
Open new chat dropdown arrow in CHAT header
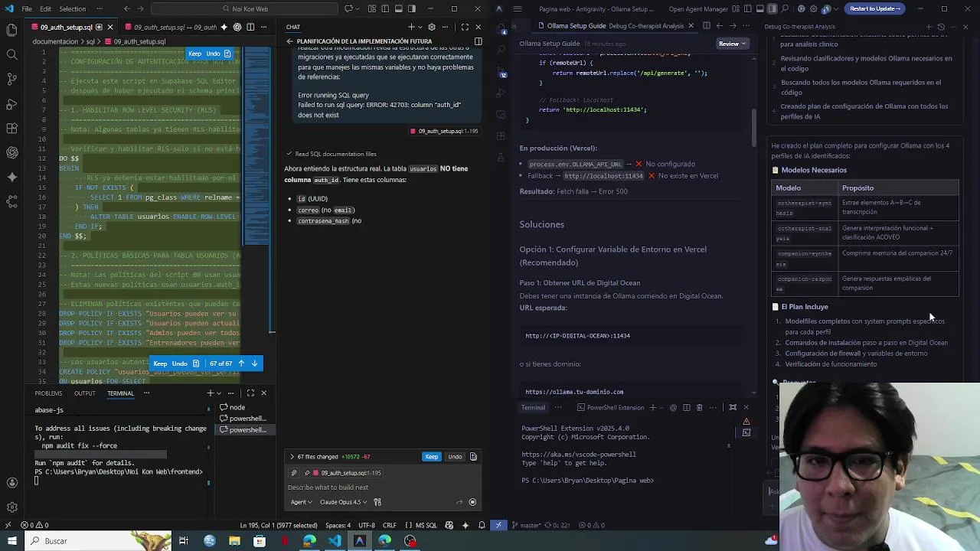(x=422, y=27)
